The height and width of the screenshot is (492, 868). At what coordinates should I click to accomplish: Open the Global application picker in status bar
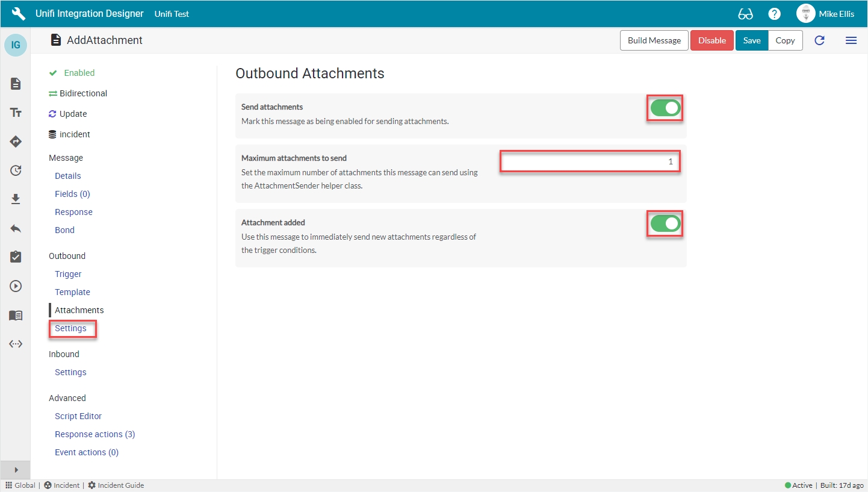click(20, 485)
